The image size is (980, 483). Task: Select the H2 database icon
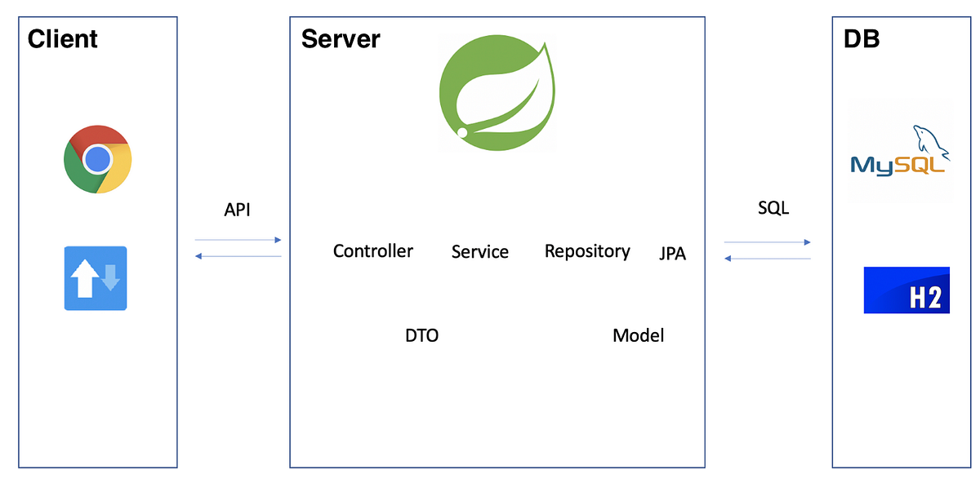point(906,290)
